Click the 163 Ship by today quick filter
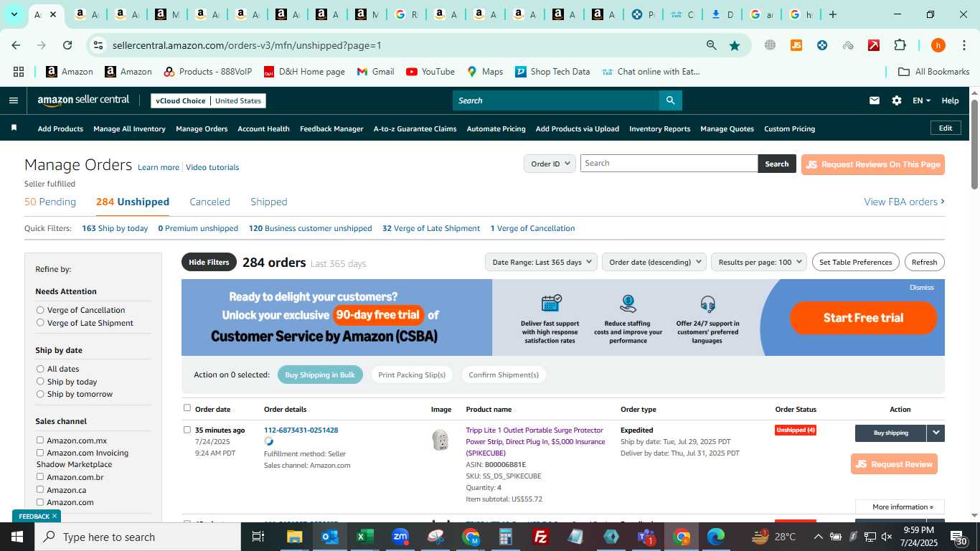The image size is (980, 551). [115, 228]
